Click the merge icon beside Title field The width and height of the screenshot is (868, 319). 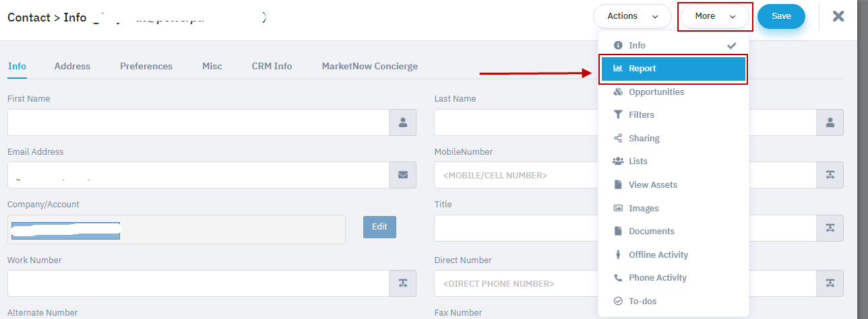pyautogui.click(x=830, y=228)
